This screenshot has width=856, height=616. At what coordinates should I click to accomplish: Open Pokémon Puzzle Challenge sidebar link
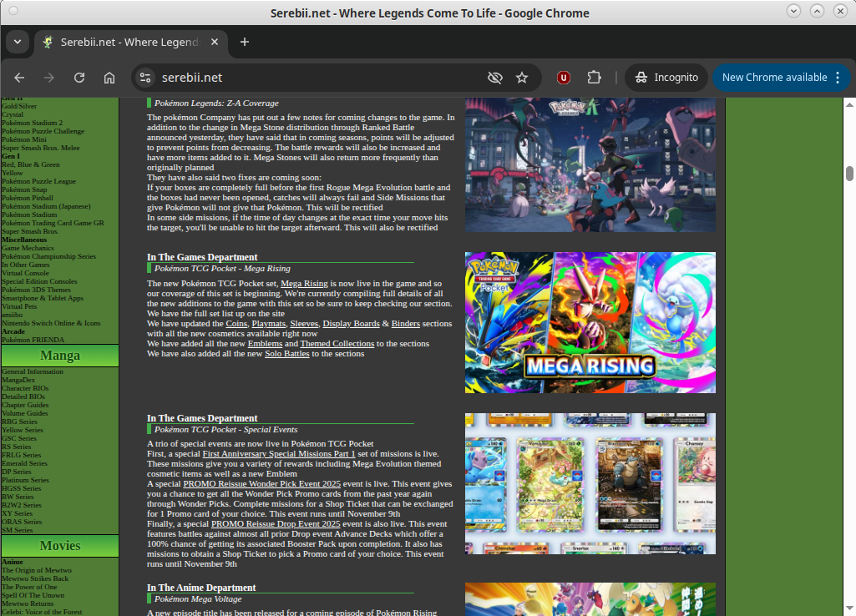43,131
